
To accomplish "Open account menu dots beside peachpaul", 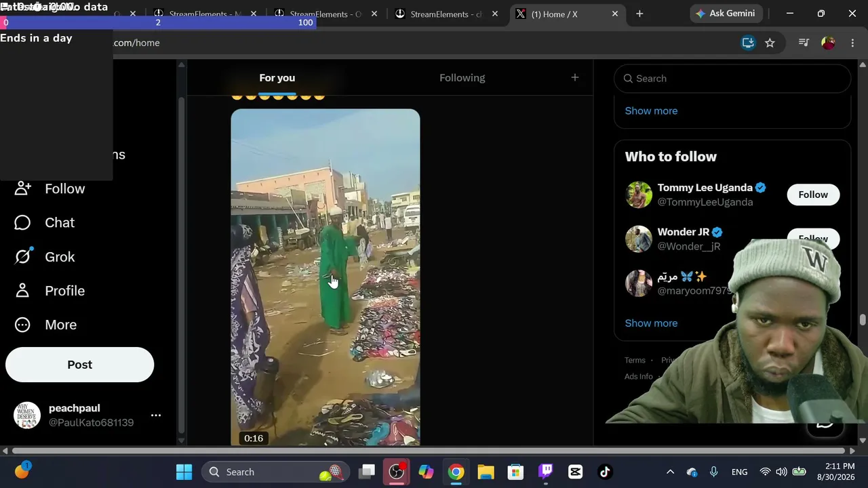I will pyautogui.click(x=156, y=415).
